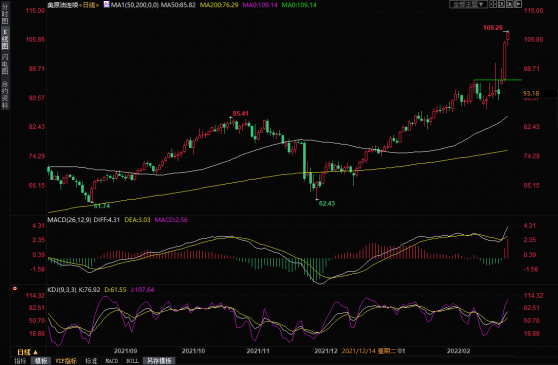Click the second chart tool icon, after the crosshair icon
This screenshot has height=365, width=558.
point(501,4)
